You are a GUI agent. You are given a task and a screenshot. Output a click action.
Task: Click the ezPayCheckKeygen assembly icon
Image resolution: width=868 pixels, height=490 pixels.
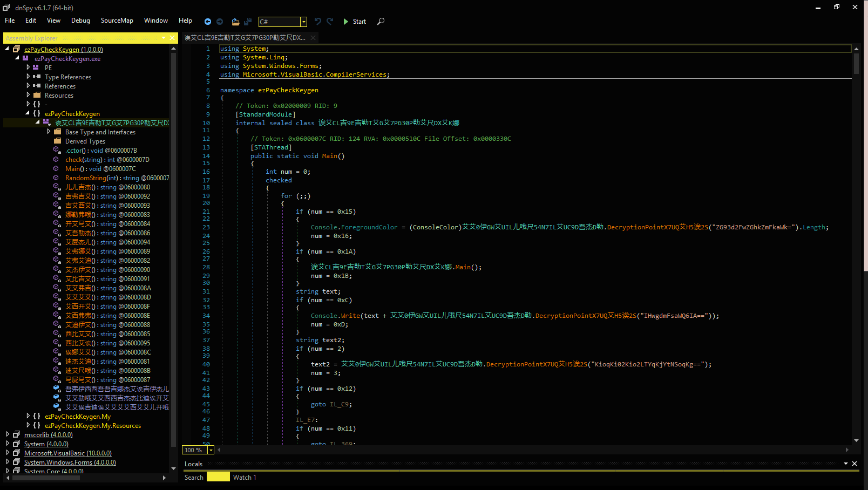[x=17, y=49]
